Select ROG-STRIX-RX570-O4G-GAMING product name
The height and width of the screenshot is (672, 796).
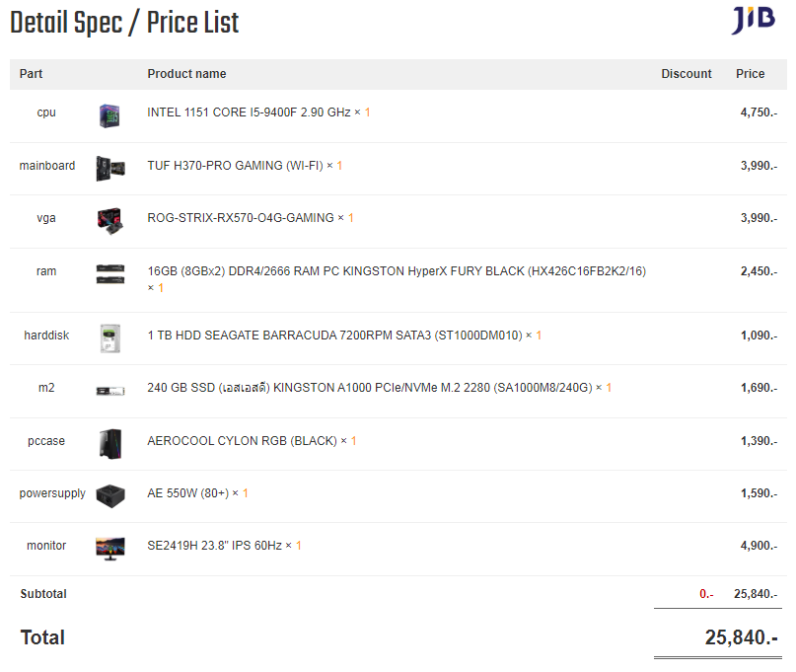tap(241, 218)
